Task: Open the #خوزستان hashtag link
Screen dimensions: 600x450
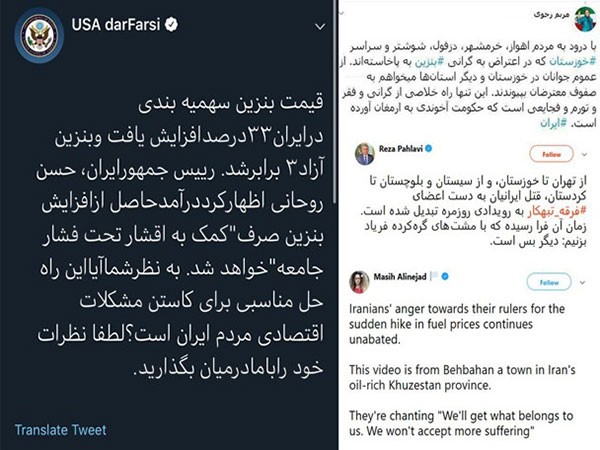Action: (573, 61)
